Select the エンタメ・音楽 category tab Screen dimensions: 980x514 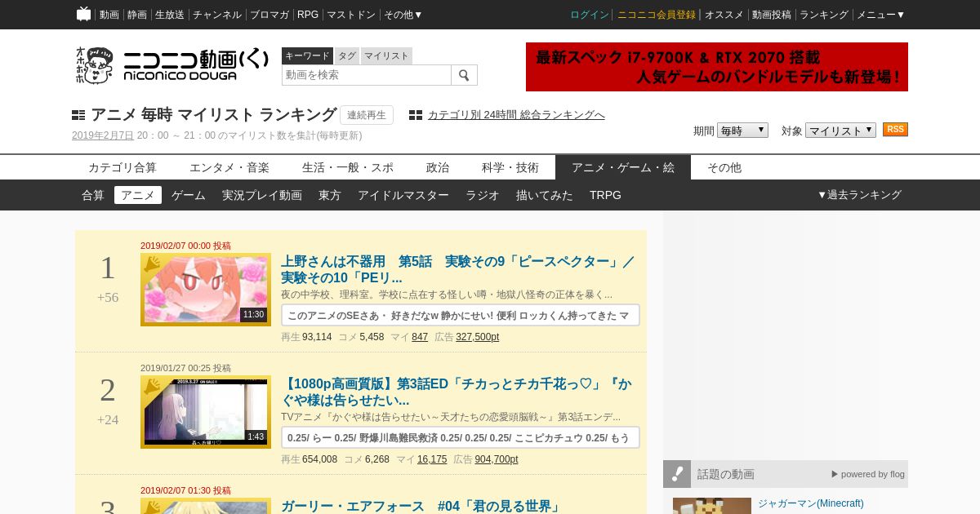click(229, 167)
